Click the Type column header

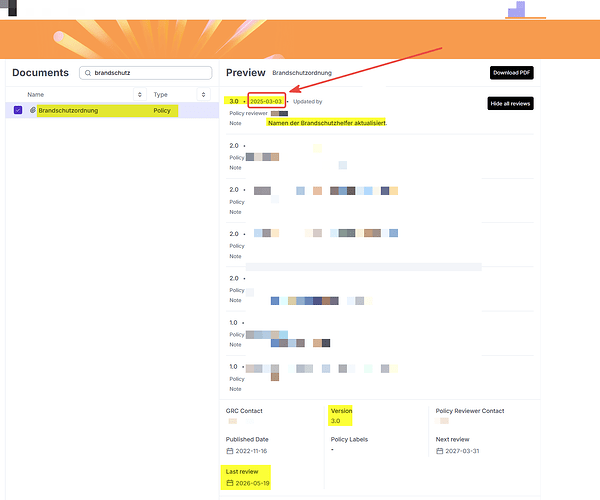[x=160, y=94]
